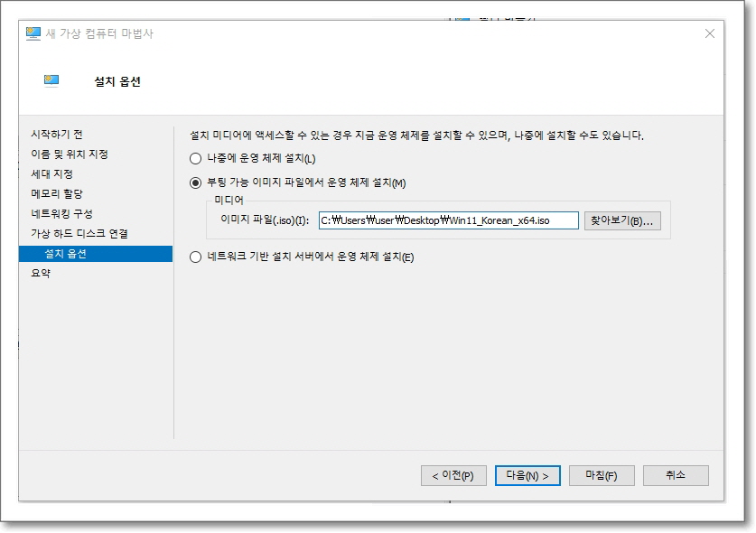Click the 설치 옵션 header icon
The height and width of the screenshot is (533, 756).
pyautogui.click(x=51, y=79)
